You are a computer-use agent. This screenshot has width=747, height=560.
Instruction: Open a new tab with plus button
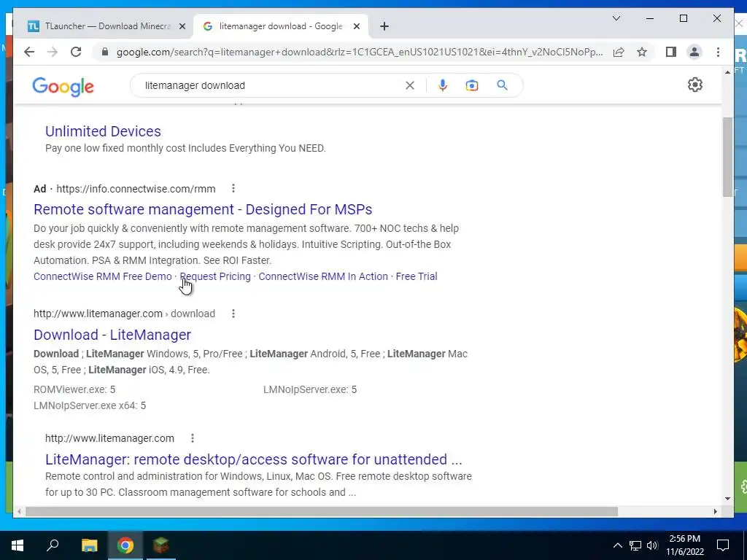pos(384,26)
